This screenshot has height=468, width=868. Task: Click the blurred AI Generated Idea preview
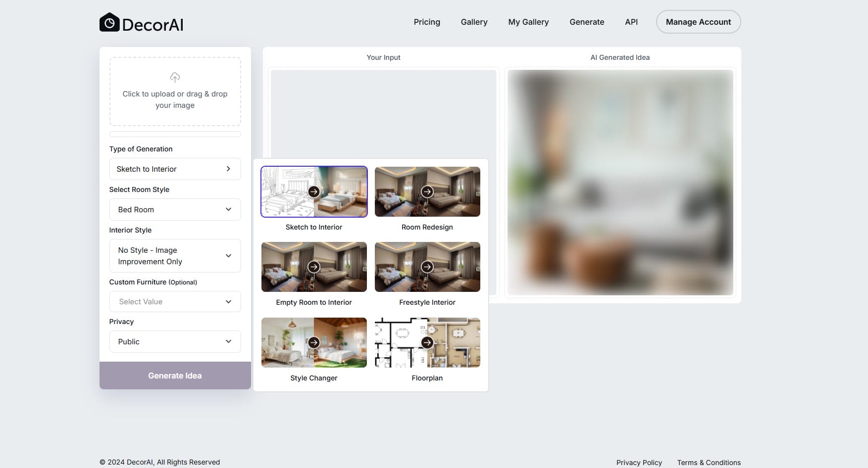tap(620, 183)
